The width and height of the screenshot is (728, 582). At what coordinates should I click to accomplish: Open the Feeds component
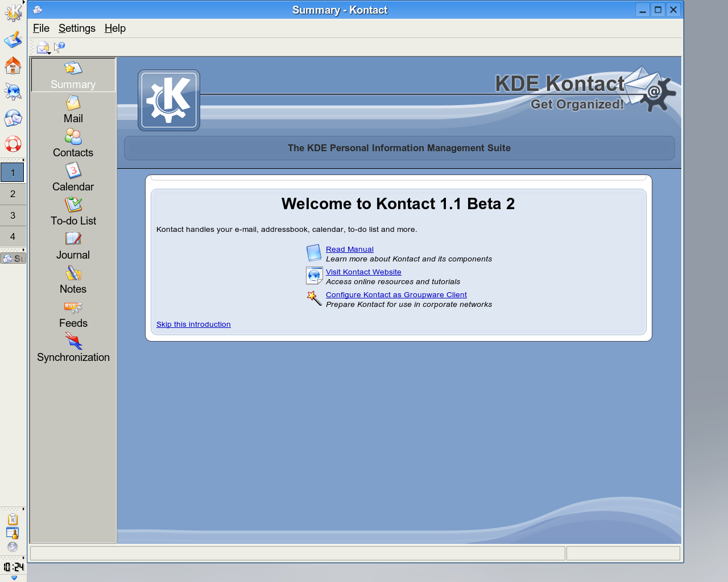click(73, 314)
